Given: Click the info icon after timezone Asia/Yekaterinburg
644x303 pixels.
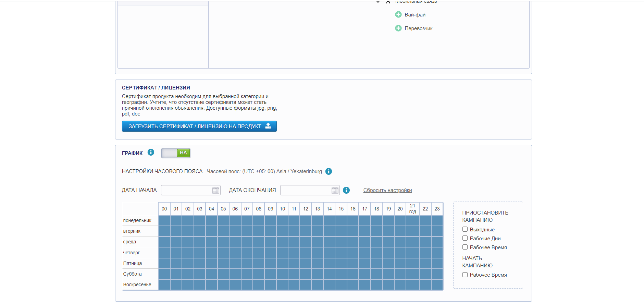Looking at the screenshot, I should coord(329,171).
